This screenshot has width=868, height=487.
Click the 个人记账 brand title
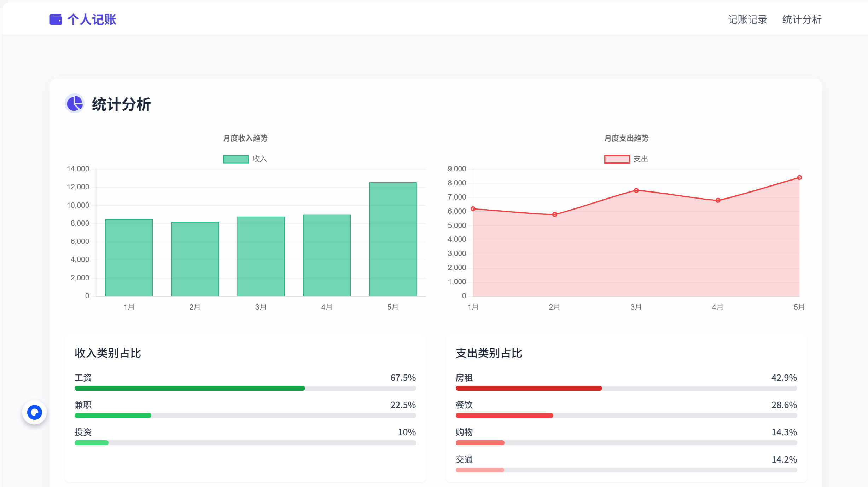tap(92, 19)
